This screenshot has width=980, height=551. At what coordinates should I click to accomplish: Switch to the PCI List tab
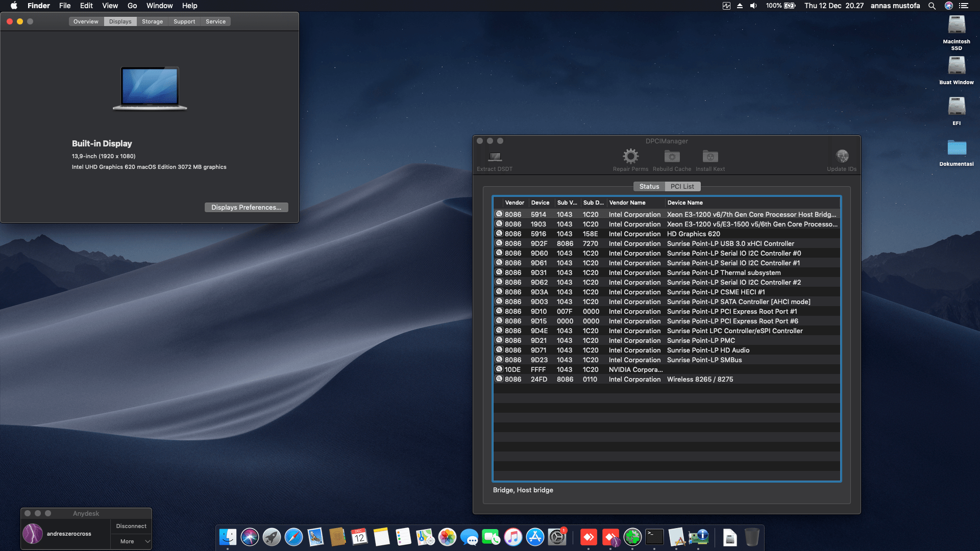coord(682,187)
